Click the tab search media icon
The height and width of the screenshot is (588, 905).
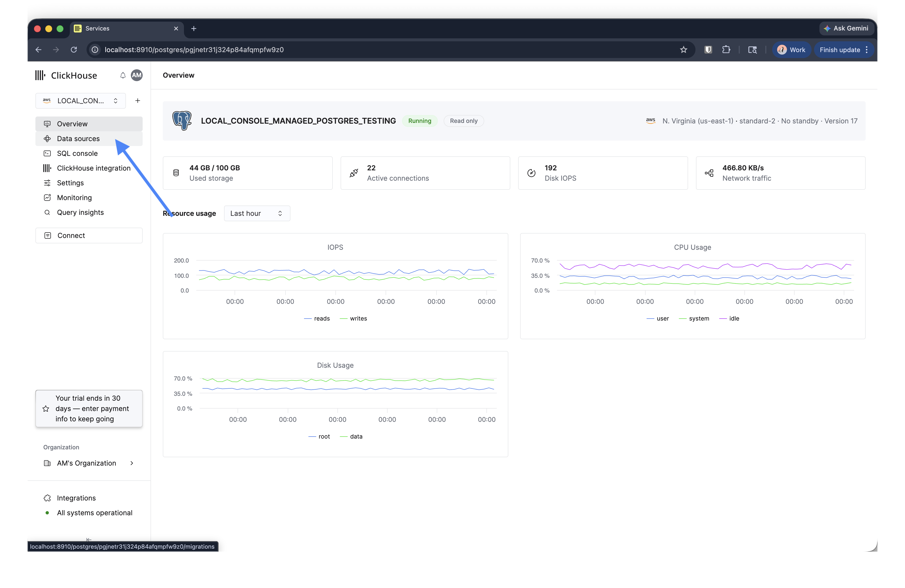click(x=753, y=50)
